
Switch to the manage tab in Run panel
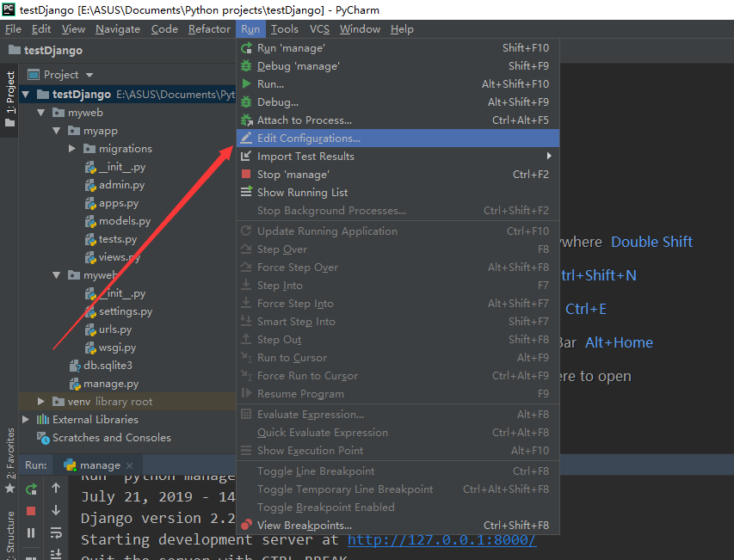100,465
